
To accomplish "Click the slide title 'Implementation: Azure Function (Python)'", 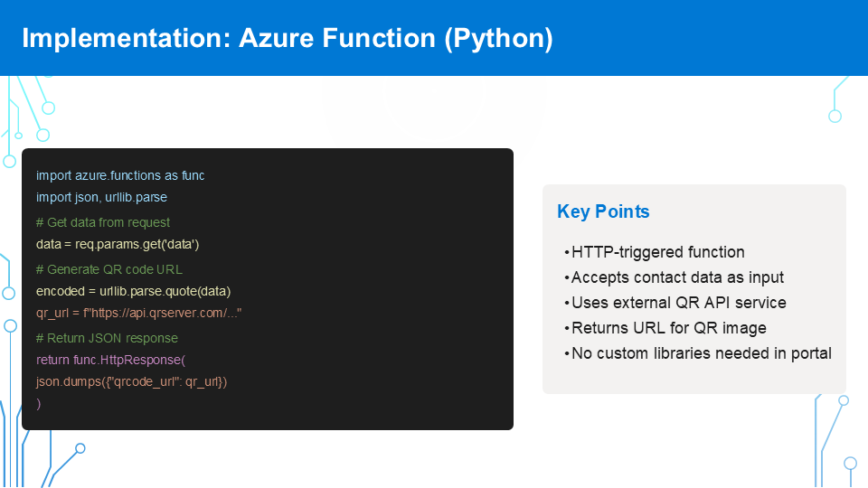I will point(287,39).
